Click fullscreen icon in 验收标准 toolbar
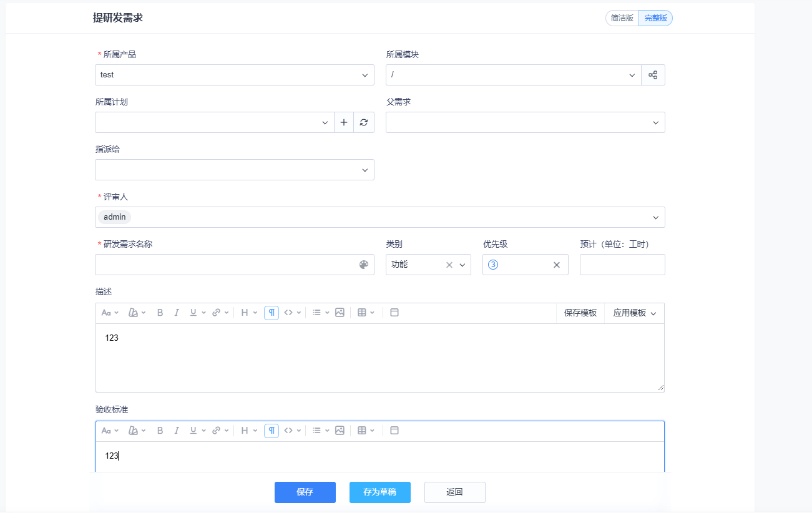This screenshot has width=812, height=513. point(394,431)
